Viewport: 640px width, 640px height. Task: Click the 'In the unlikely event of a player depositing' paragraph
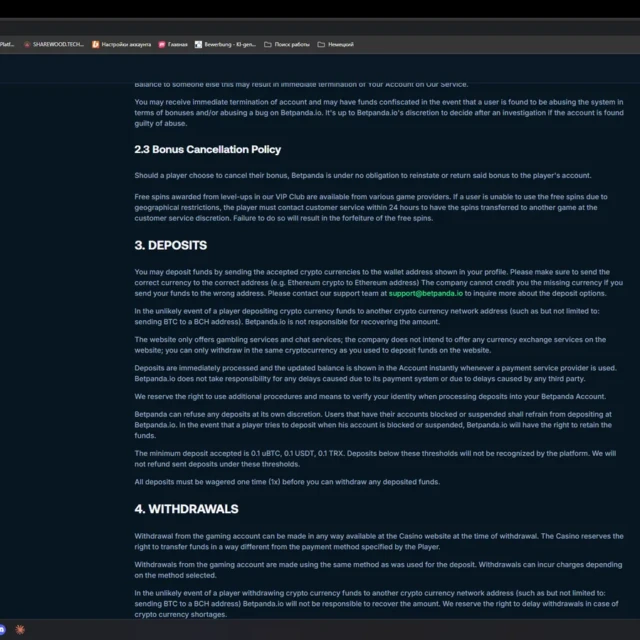click(367, 316)
